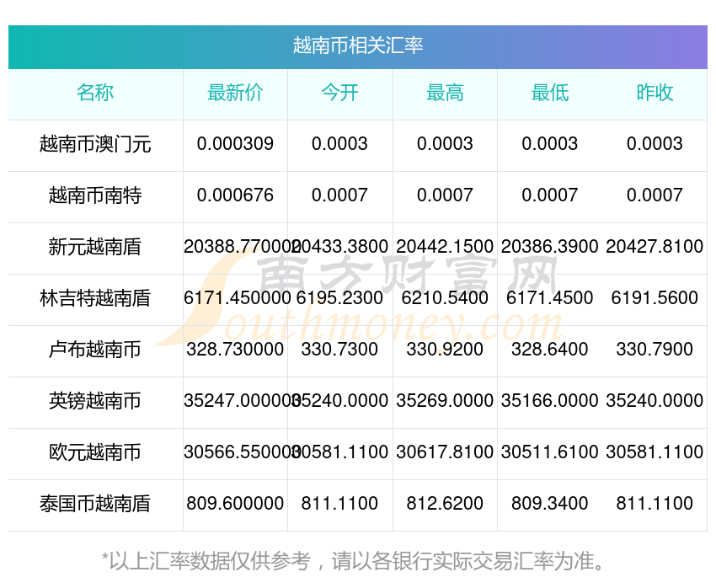
Task: Click latest price 0.000676
Action: coord(235,195)
